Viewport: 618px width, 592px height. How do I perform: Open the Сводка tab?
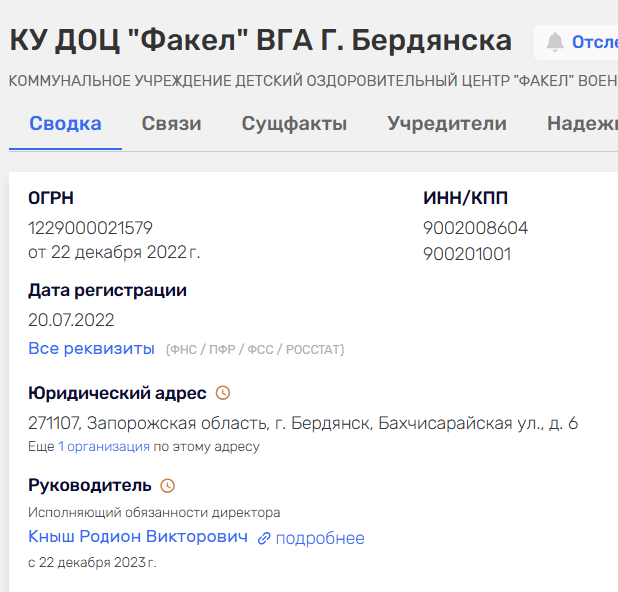65,124
